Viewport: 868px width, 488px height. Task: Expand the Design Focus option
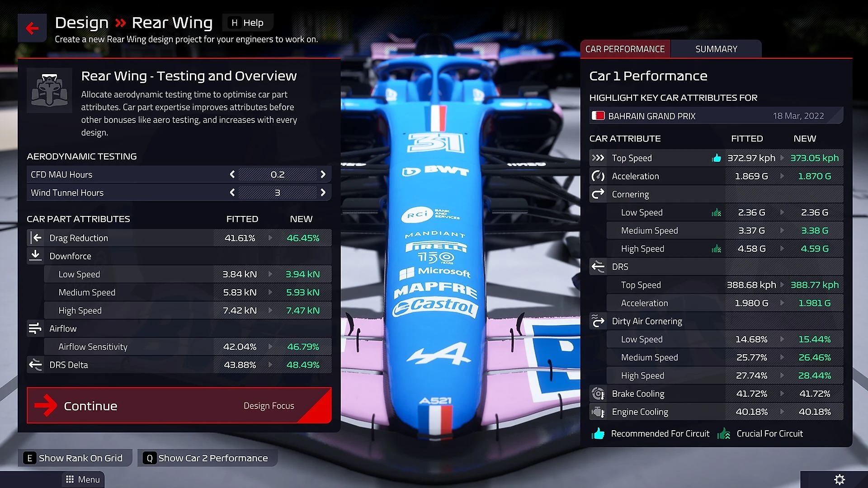click(x=268, y=405)
